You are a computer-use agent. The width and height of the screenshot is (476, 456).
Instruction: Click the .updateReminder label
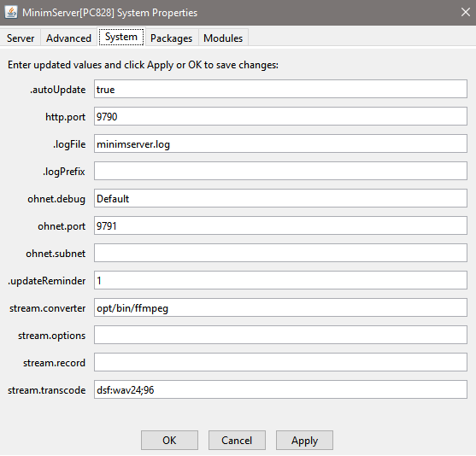[47, 281]
